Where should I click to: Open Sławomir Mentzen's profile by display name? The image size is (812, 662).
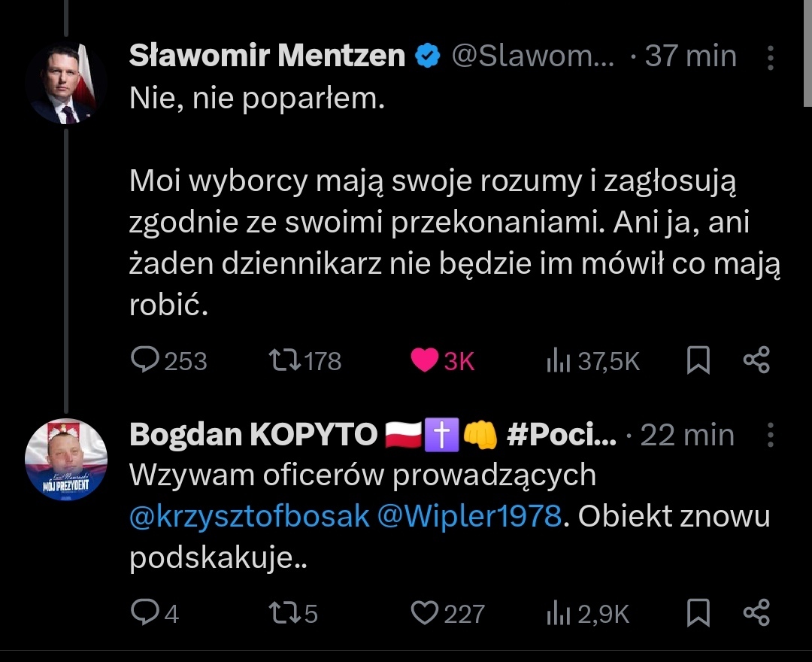pyautogui.click(x=267, y=56)
